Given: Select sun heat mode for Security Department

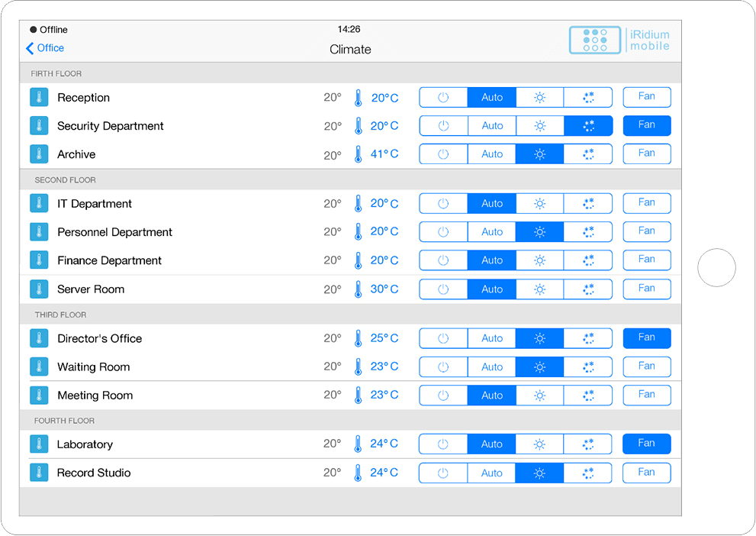Looking at the screenshot, I should coord(539,126).
